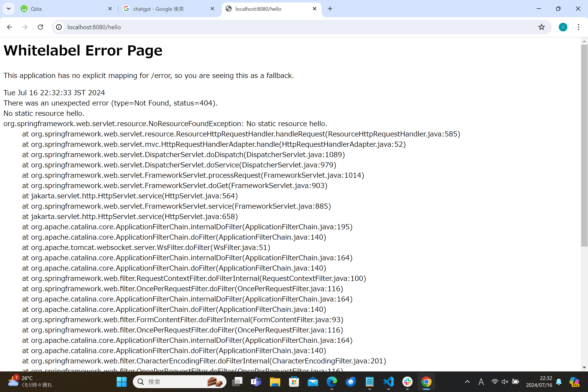588x392 pixels.
Task: Reload the localhost page
Action: point(40,27)
